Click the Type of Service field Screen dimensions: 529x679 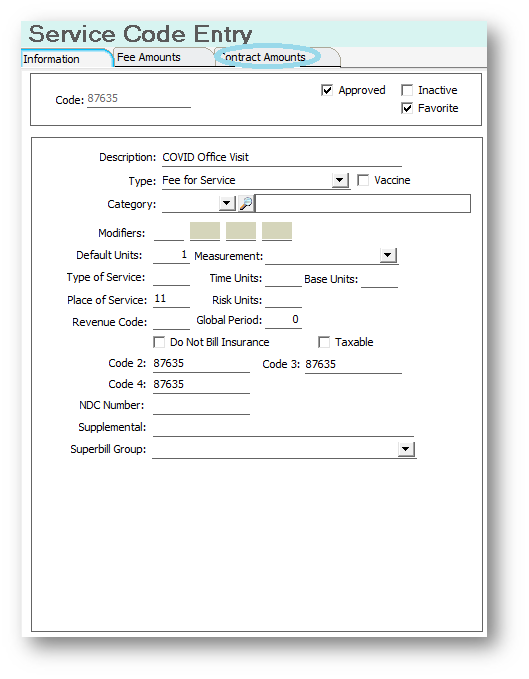point(171,278)
